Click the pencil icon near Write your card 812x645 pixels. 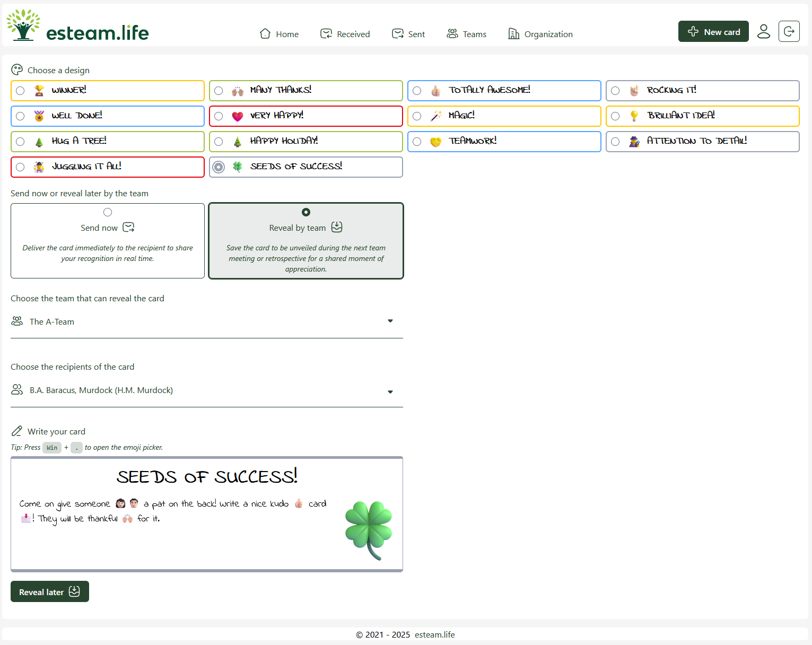point(18,431)
